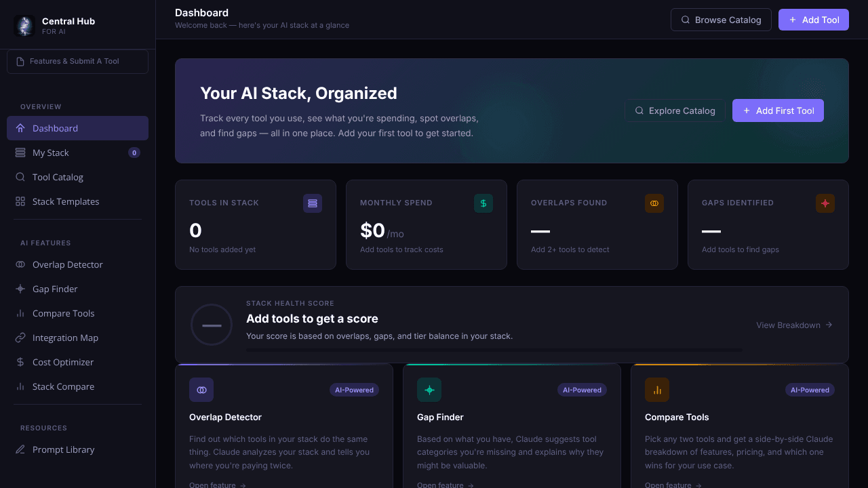Image resolution: width=868 pixels, height=488 pixels.
Task: Click the Stack Compare chart icon in the sidebar
Action: pyautogui.click(x=20, y=386)
